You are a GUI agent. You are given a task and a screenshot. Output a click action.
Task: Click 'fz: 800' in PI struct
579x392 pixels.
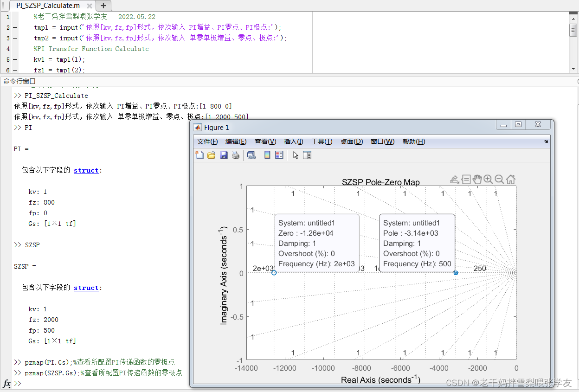41,202
